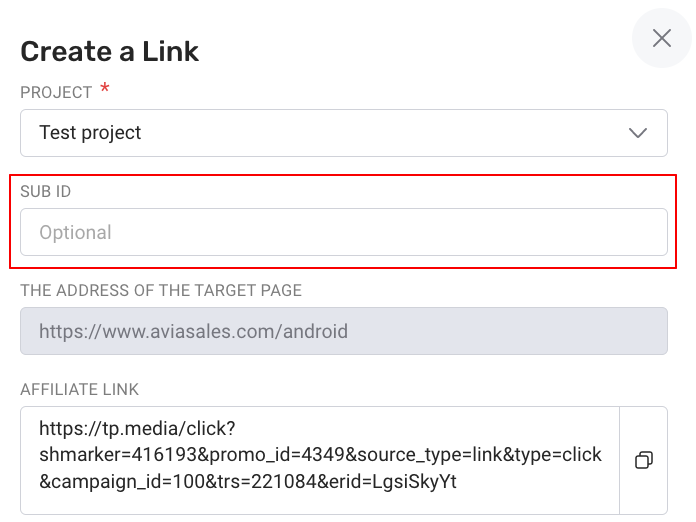The height and width of the screenshot is (522, 696).
Task: Click the PROJECT field label
Action: pyautogui.click(x=56, y=93)
